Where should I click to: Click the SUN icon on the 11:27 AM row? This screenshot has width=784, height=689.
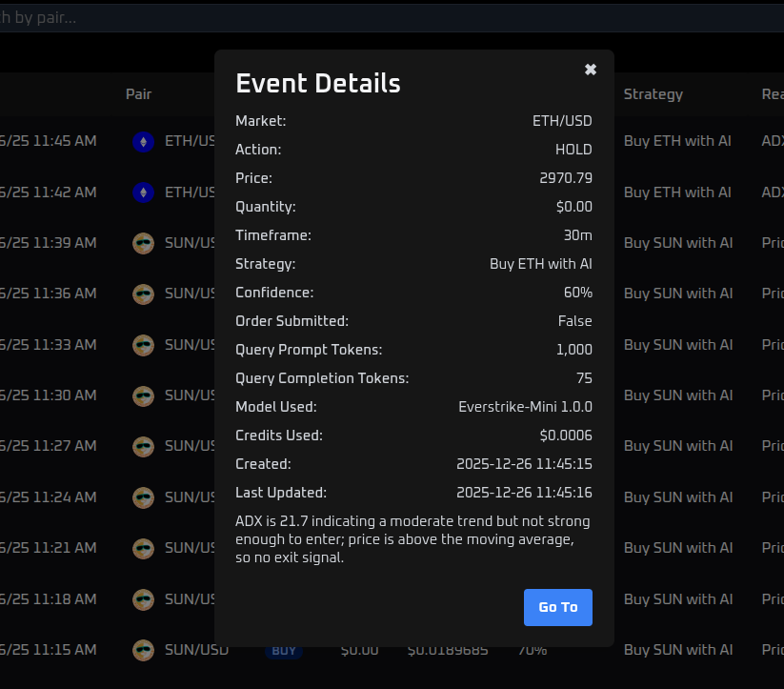pos(143,446)
